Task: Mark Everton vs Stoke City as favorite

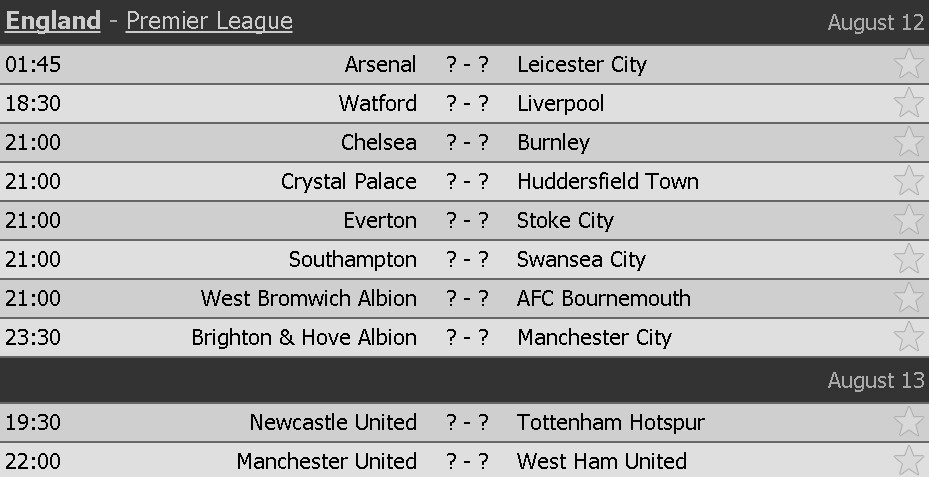Action: 908,220
